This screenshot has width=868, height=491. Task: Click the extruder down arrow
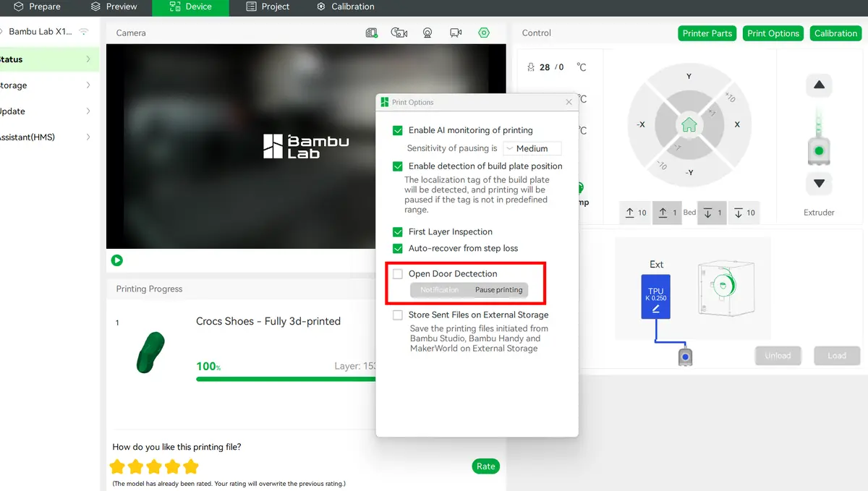point(819,184)
